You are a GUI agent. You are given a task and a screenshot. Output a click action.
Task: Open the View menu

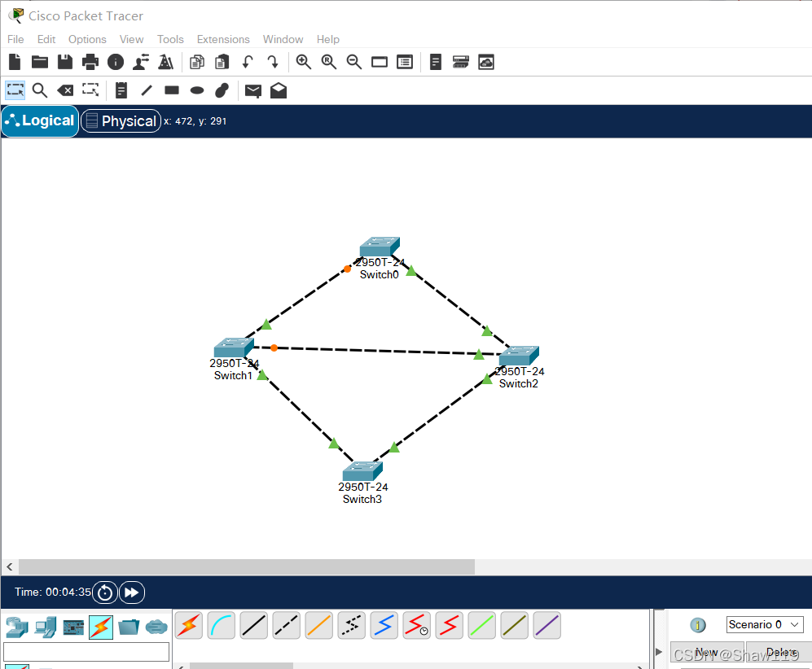(x=132, y=39)
